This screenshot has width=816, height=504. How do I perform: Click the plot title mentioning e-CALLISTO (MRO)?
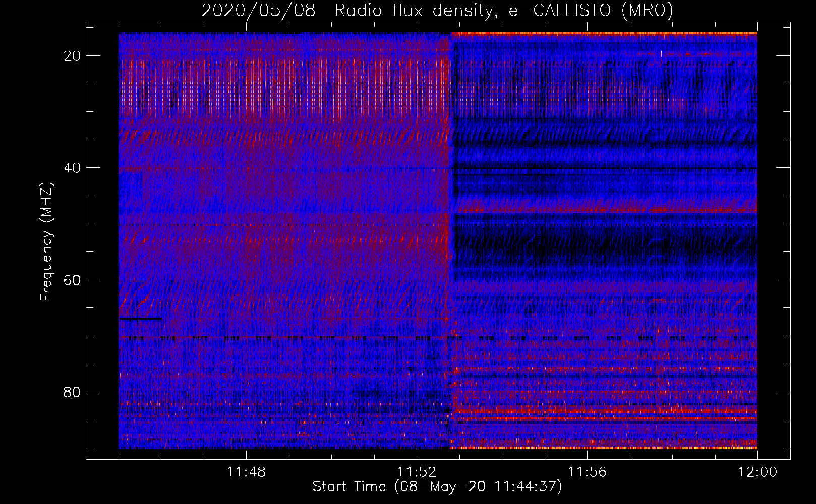pyautogui.click(x=438, y=11)
